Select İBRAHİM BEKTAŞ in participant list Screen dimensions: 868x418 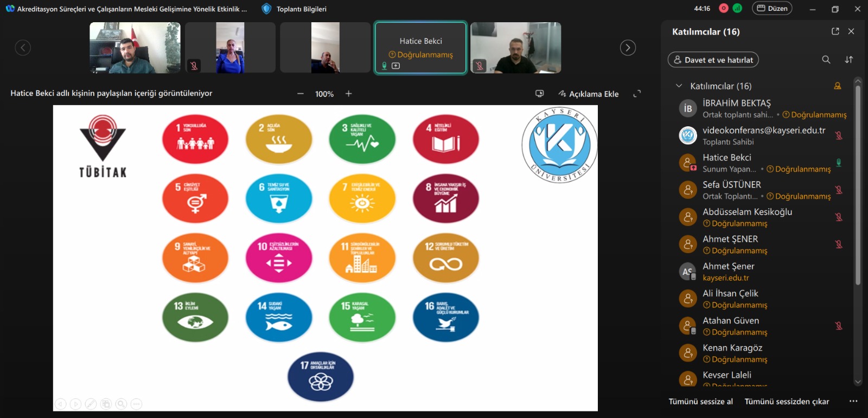pyautogui.click(x=762, y=108)
